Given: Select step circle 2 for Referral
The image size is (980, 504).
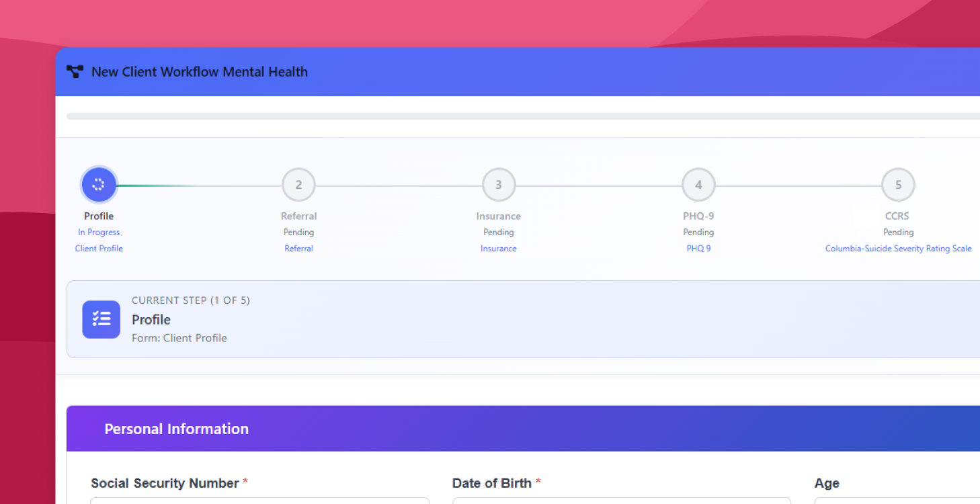Looking at the screenshot, I should pyautogui.click(x=298, y=184).
